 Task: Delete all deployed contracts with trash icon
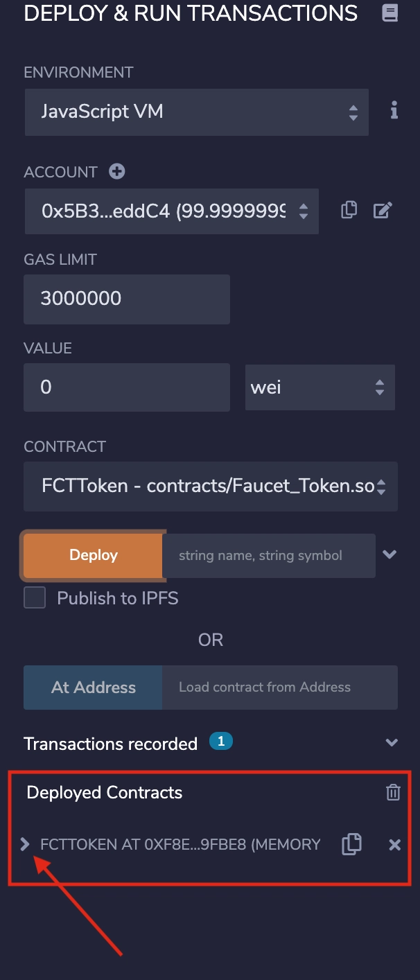point(393,792)
